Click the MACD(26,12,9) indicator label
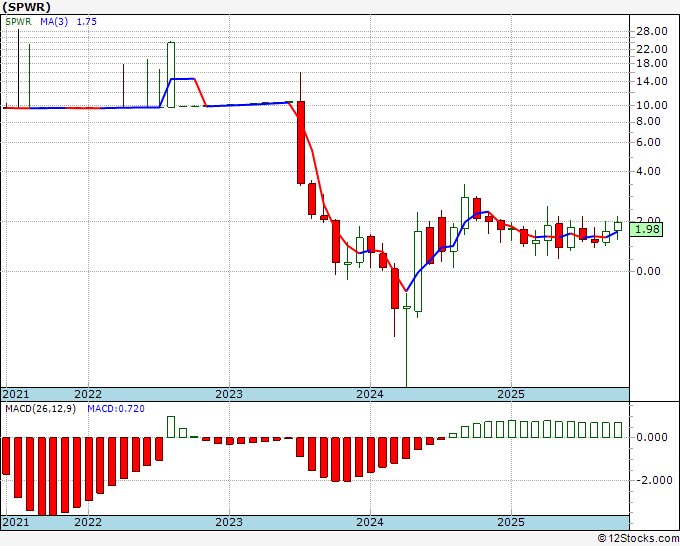Viewport: 680px width, 546px height. click(41, 408)
